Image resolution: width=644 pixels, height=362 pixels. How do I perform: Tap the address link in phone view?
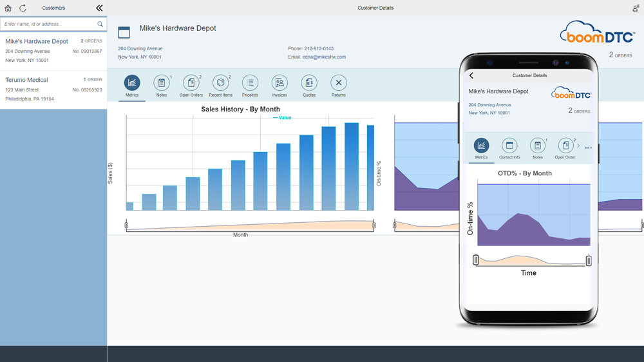489,109
